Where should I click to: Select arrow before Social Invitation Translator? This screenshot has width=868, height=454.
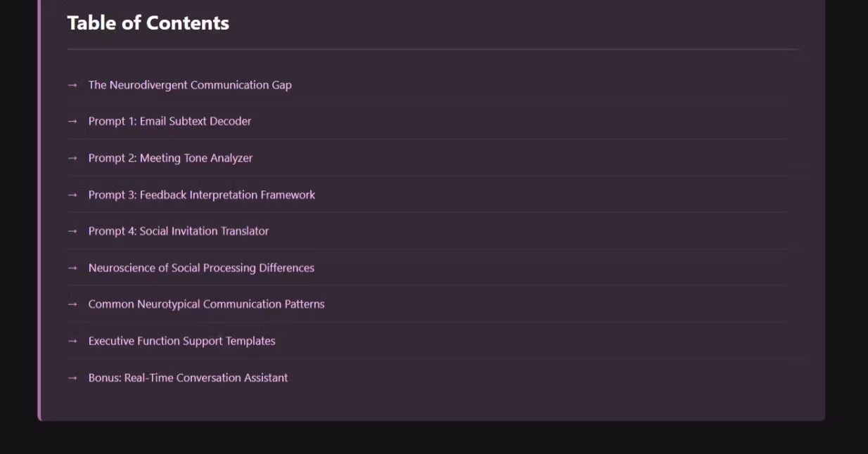point(72,231)
